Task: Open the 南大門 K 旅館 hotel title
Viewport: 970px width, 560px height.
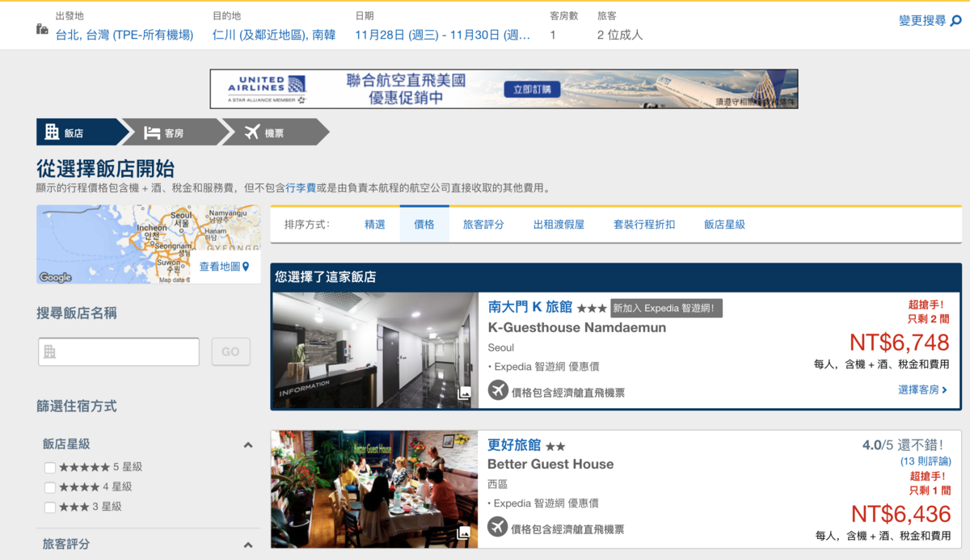Action: (530, 307)
